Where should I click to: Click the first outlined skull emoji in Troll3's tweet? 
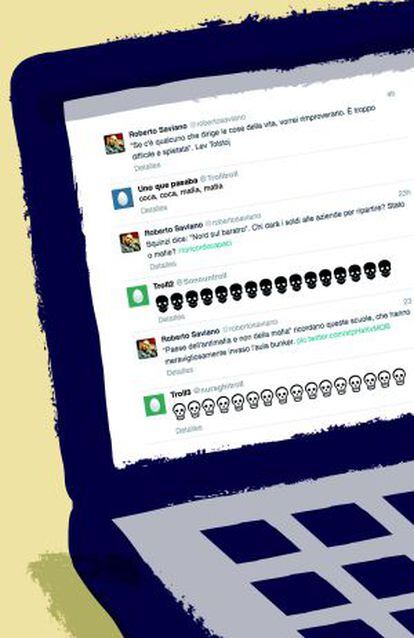tap(179, 411)
